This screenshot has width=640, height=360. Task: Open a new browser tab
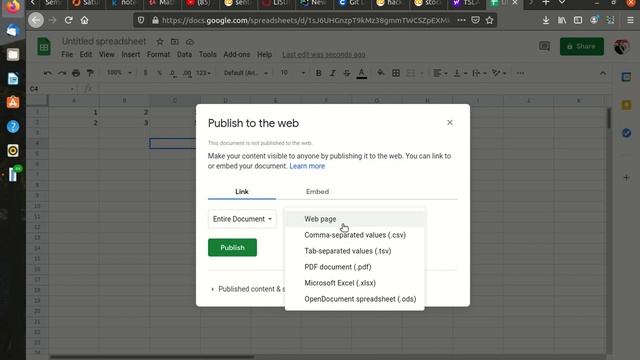(x=546, y=3)
